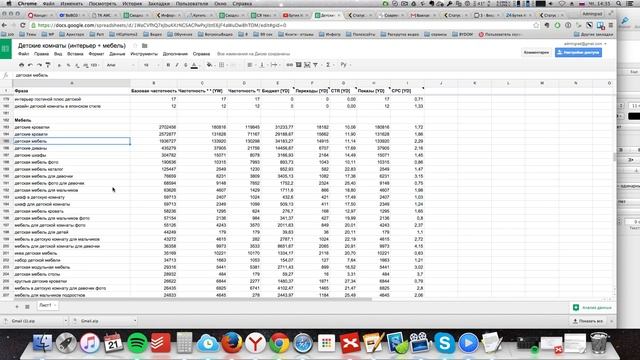Open the Правка menu
640x360 pixels.
point(41,54)
